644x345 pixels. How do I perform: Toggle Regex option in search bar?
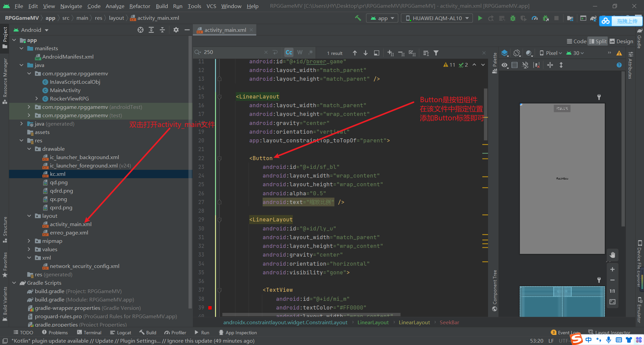tap(311, 52)
